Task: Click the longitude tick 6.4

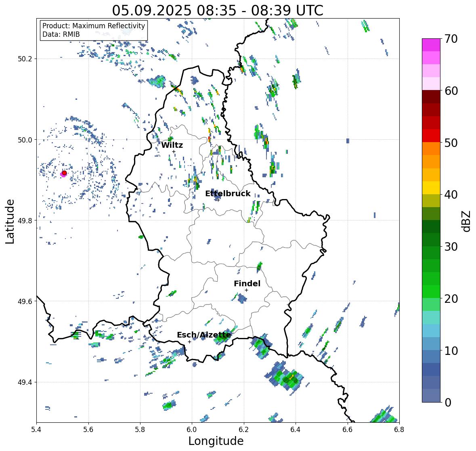Action: (296, 430)
